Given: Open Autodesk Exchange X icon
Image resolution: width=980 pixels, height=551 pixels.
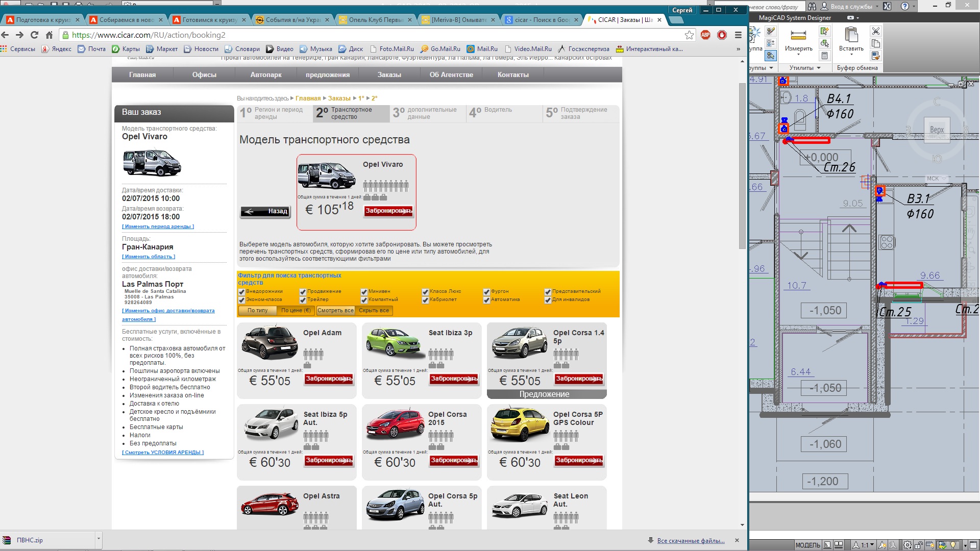Looking at the screenshot, I should [x=887, y=6].
